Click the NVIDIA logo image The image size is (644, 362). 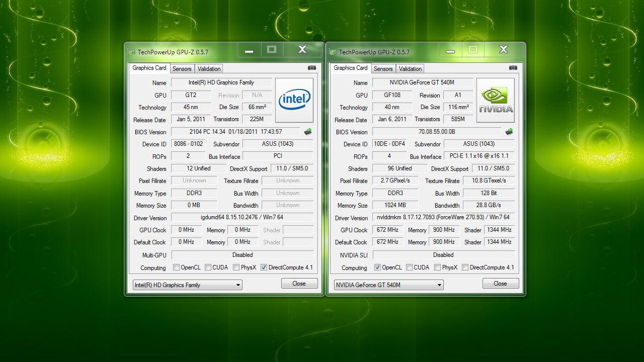(x=496, y=100)
